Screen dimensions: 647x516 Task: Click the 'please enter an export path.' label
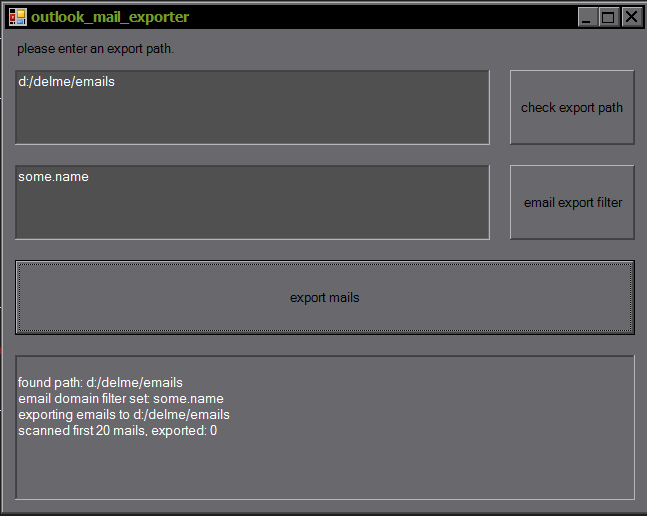(x=95, y=49)
